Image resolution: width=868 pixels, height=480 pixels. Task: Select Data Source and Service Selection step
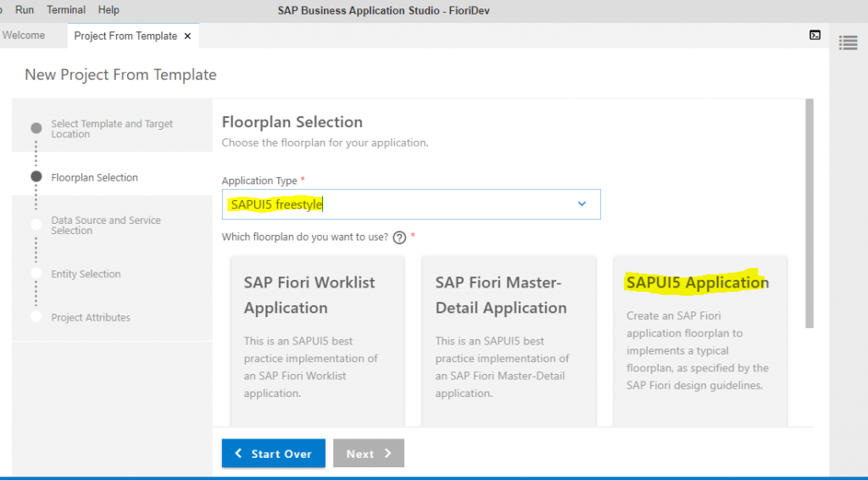coord(106,226)
